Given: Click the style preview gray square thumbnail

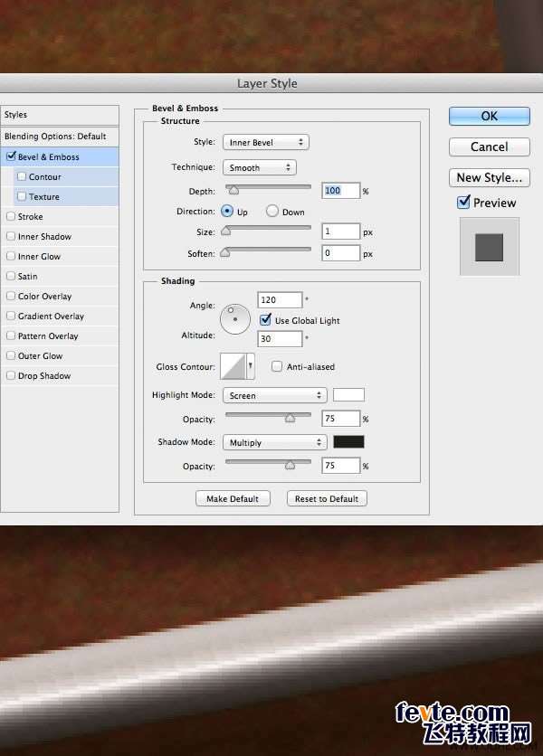Looking at the screenshot, I should 489,247.
